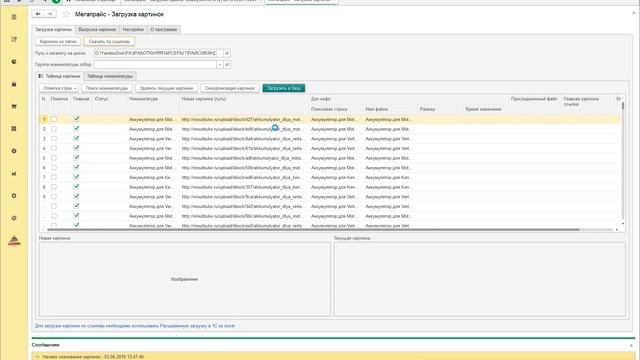
Task: Click the shopping cart sidebar icon
Action: (14, 107)
